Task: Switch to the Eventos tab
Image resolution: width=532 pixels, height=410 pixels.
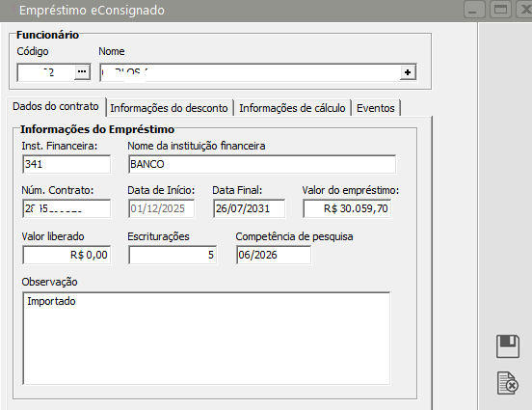Action: pos(376,108)
